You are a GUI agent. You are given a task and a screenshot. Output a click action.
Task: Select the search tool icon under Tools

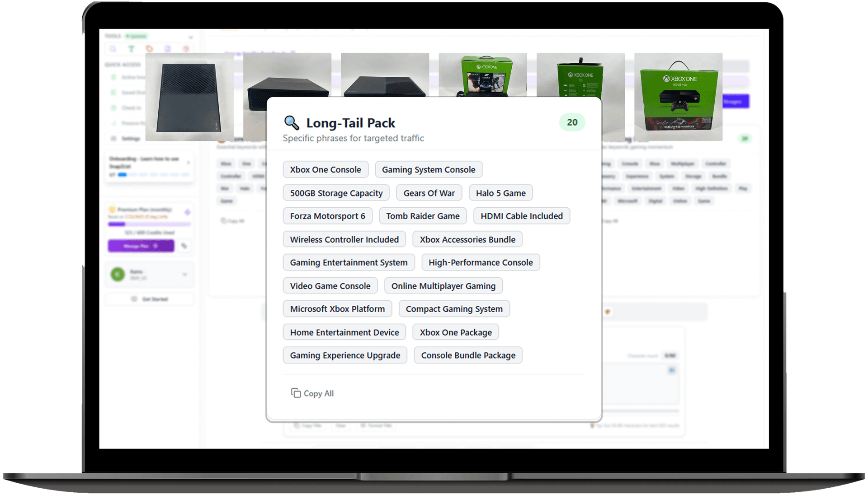113,49
